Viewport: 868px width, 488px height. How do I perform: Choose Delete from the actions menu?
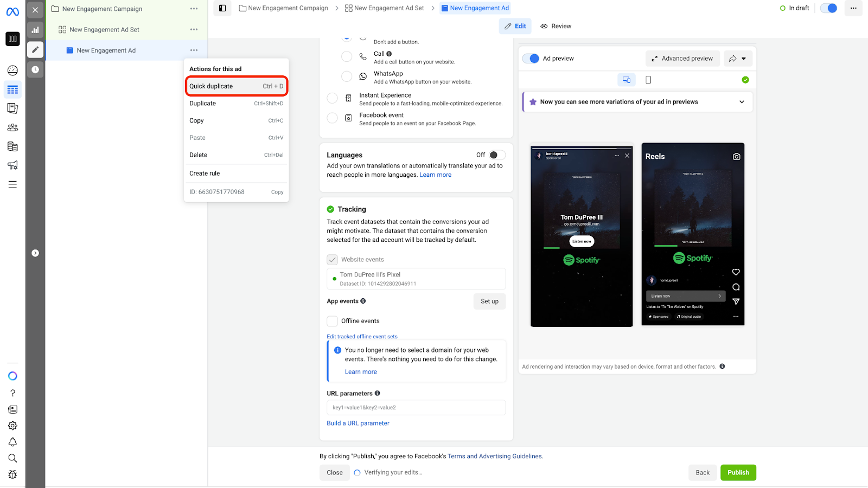point(236,155)
